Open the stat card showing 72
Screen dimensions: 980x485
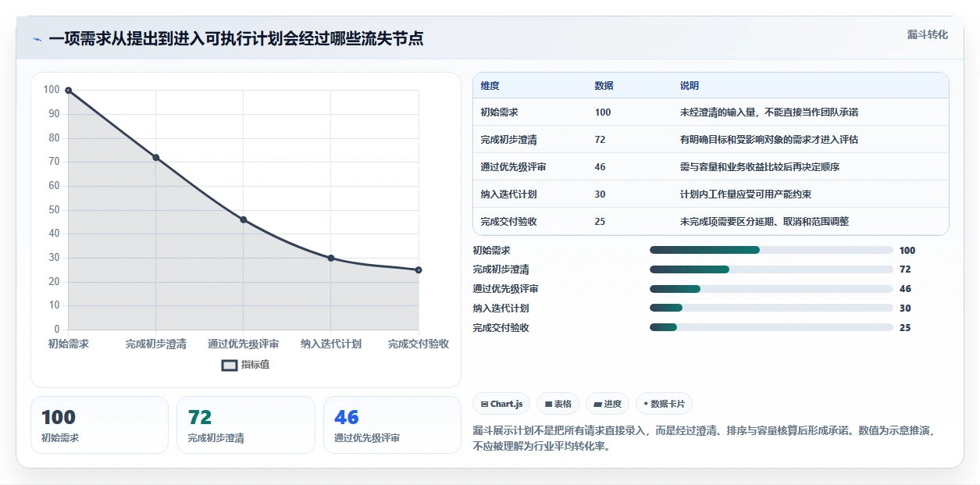246,425
